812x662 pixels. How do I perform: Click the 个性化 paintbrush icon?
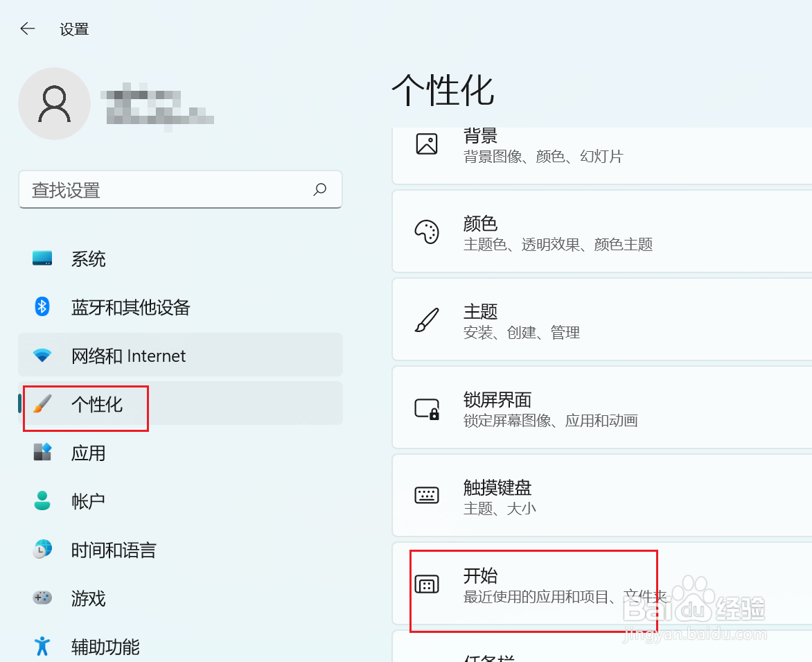[x=42, y=403]
